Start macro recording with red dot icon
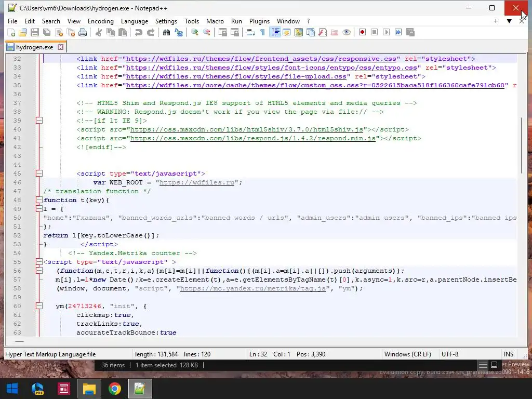The width and height of the screenshot is (532, 399). pos(362,32)
